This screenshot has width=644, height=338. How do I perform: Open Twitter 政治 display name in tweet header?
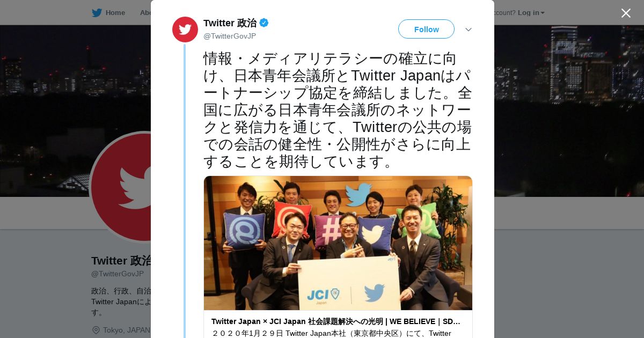point(230,23)
